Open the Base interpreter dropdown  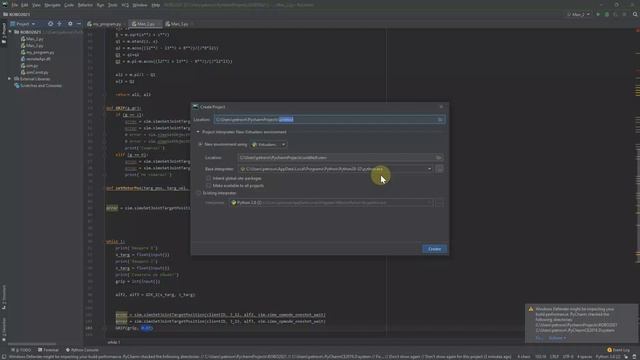[x=429, y=169]
